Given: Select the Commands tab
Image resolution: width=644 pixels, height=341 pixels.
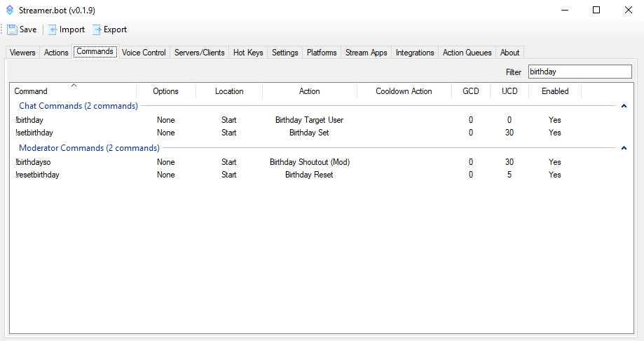Looking at the screenshot, I should [95, 51].
